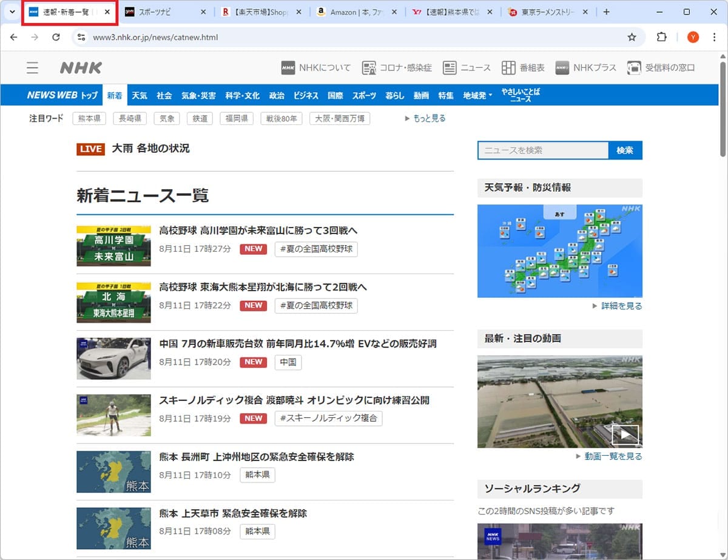Image resolution: width=728 pixels, height=560 pixels.
Task: Click the 長崎県 keyword tag
Action: [130, 119]
